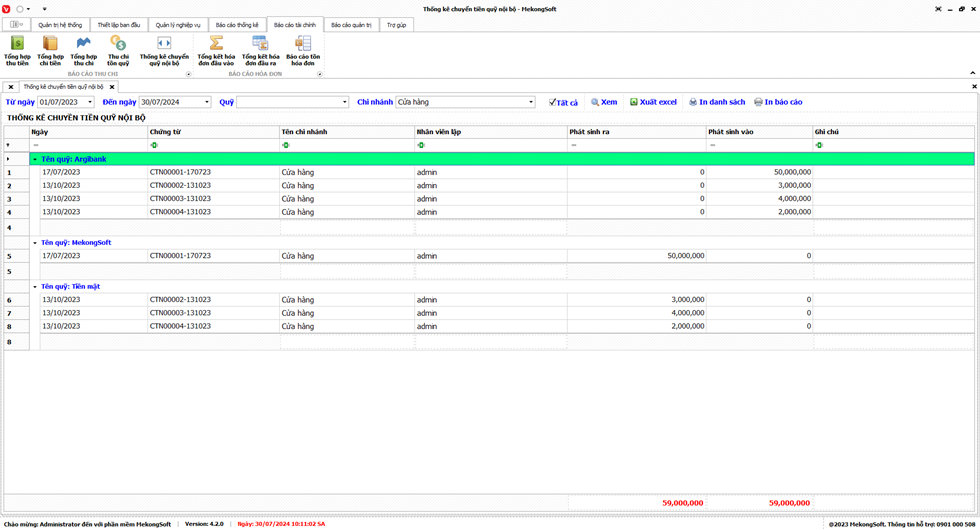Switch to the Quản trị hệ thống tab
This screenshot has width=980, height=530.
pos(60,25)
